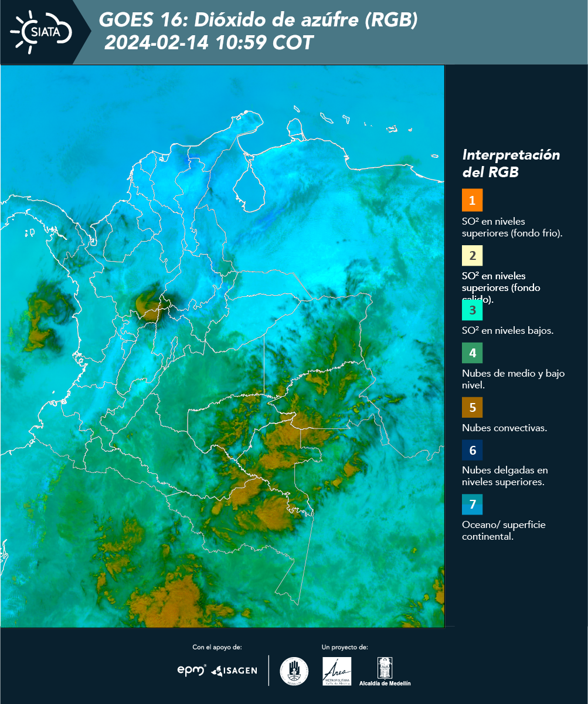Click the heading 'Interpretación del RGB'
The image size is (588, 704).
click(x=511, y=164)
